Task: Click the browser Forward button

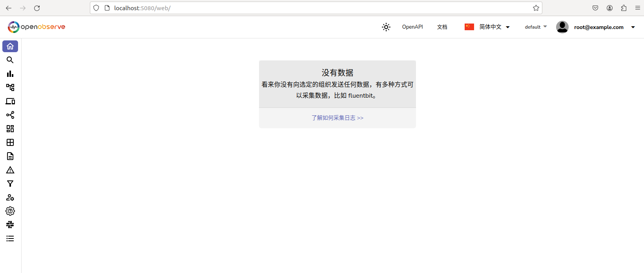Action: [23, 8]
